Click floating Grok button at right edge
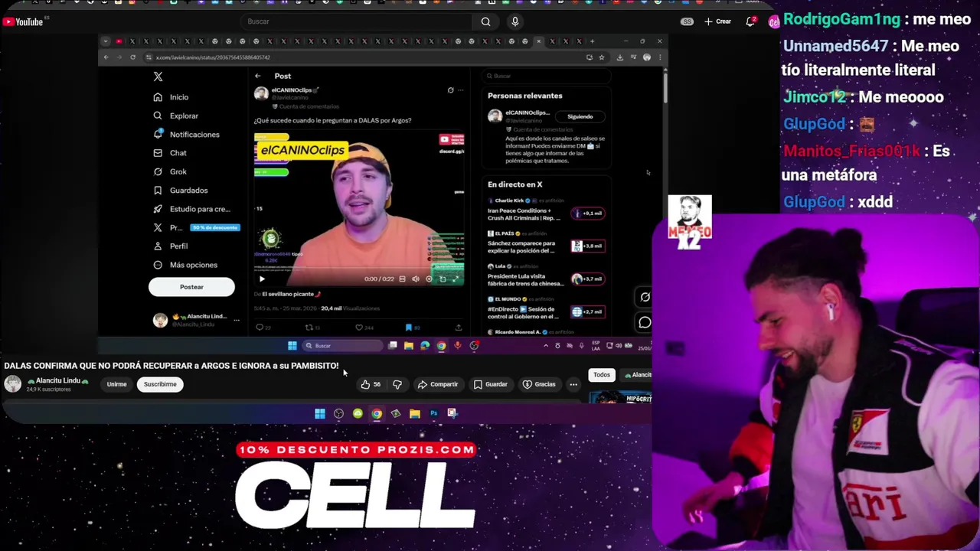This screenshot has height=551, width=980. pos(645,297)
